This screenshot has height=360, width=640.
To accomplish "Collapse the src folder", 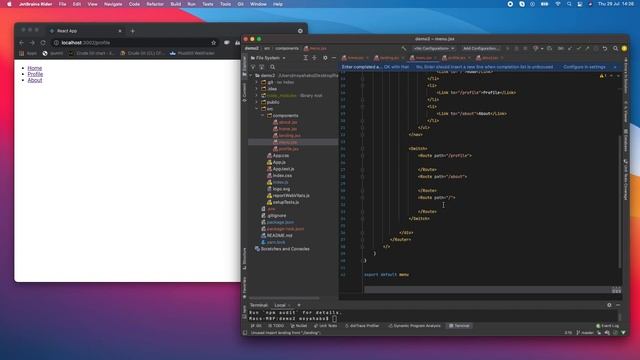I will click(x=257, y=109).
